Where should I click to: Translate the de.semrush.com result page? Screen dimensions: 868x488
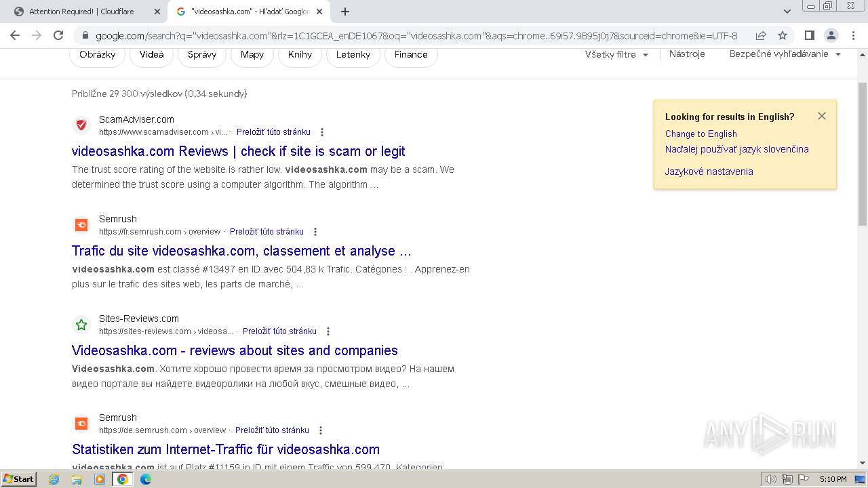(x=272, y=430)
